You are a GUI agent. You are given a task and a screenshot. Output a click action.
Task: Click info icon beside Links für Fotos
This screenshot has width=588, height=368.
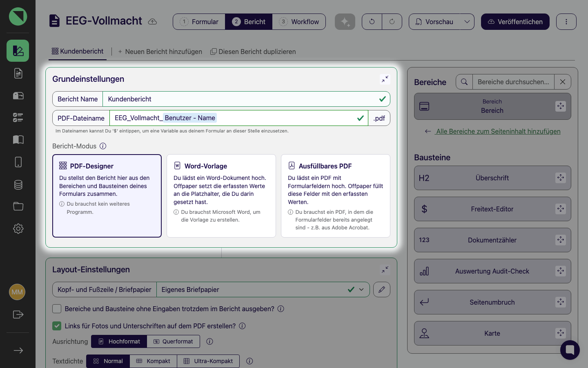pyautogui.click(x=242, y=326)
